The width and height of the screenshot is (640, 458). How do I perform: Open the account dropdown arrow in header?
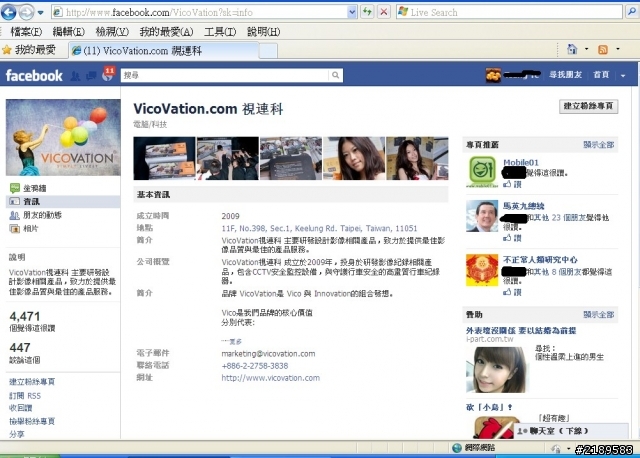pyautogui.click(x=623, y=76)
